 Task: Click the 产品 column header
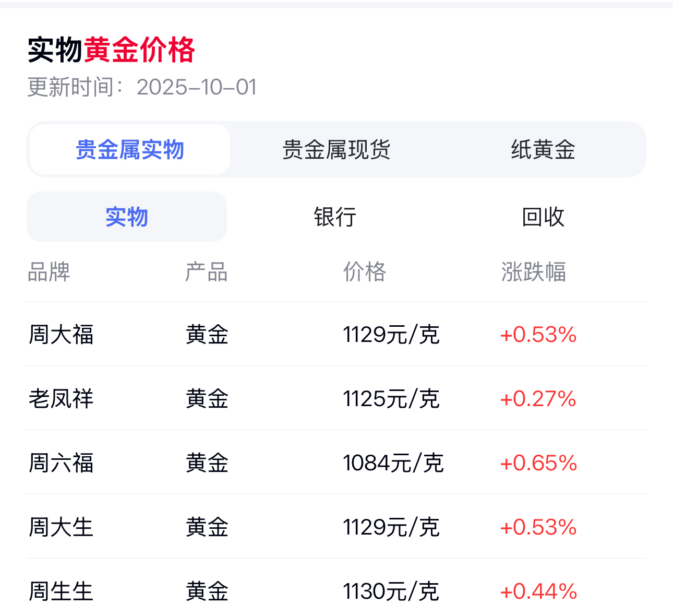207,272
